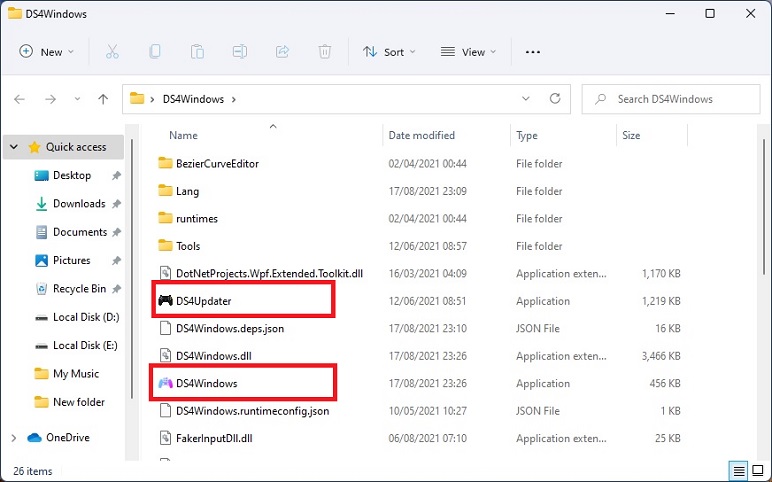Click the Share icon in toolbar

pos(282,52)
